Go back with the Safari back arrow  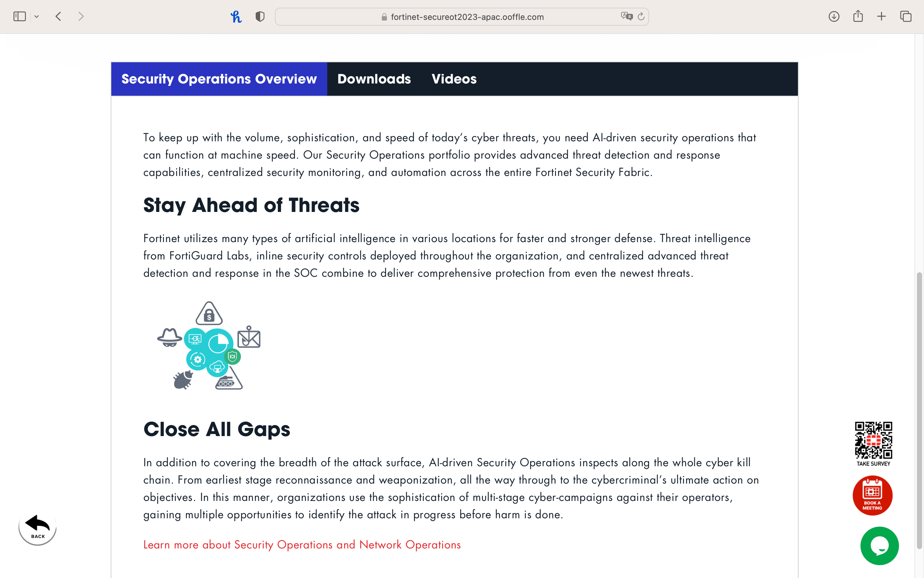pyautogui.click(x=58, y=16)
